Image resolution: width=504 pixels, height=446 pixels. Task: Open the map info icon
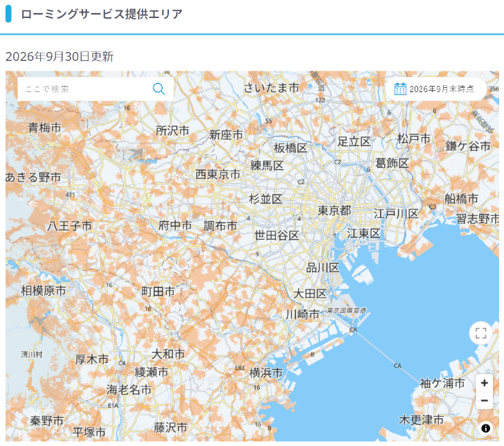(x=486, y=428)
